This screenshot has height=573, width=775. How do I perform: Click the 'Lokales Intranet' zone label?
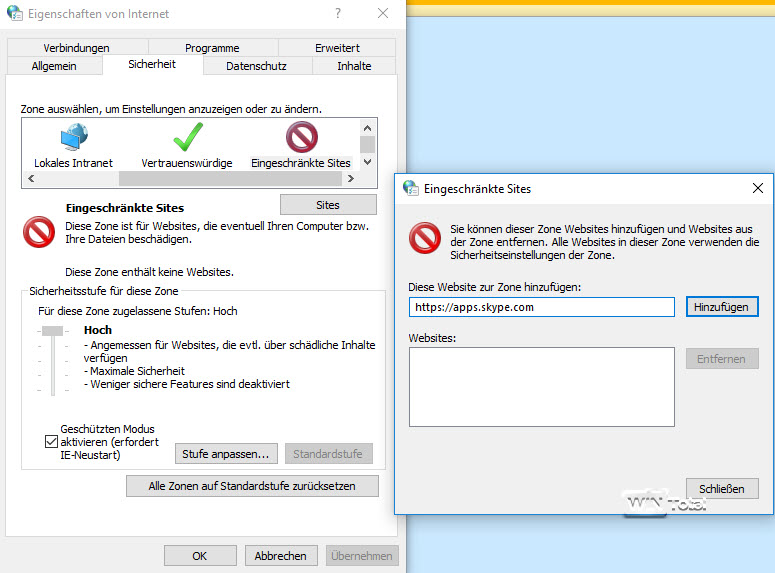point(73,163)
